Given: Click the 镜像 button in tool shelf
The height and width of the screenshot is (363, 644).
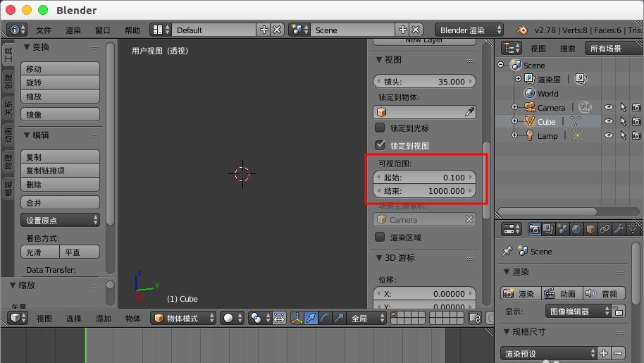Looking at the screenshot, I should [x=60, y=115].
